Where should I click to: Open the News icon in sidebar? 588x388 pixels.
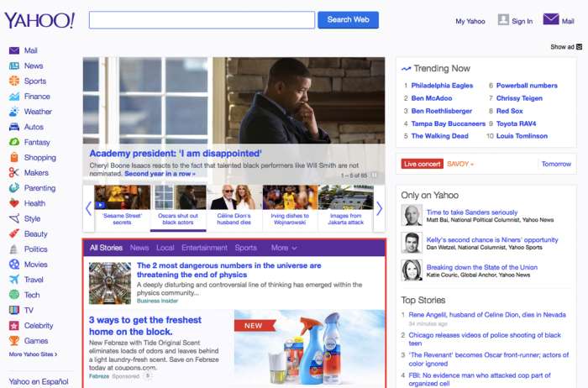14,66
